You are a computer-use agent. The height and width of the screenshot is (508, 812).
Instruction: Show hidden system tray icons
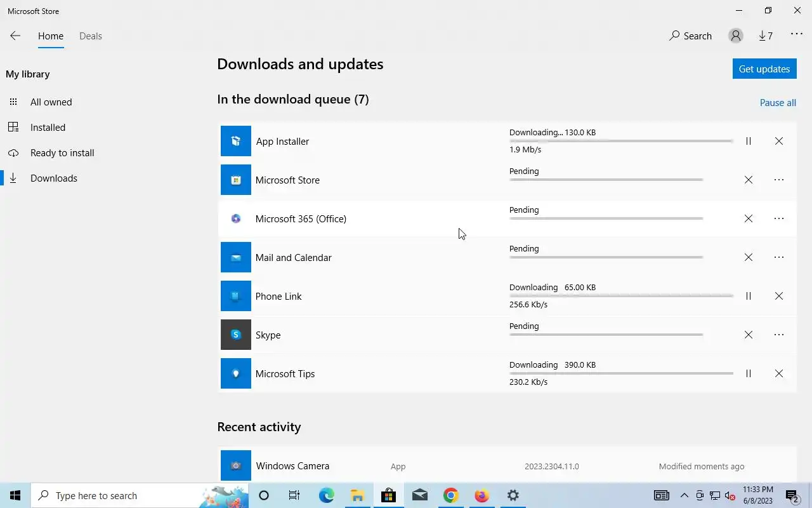pos(684,495)
